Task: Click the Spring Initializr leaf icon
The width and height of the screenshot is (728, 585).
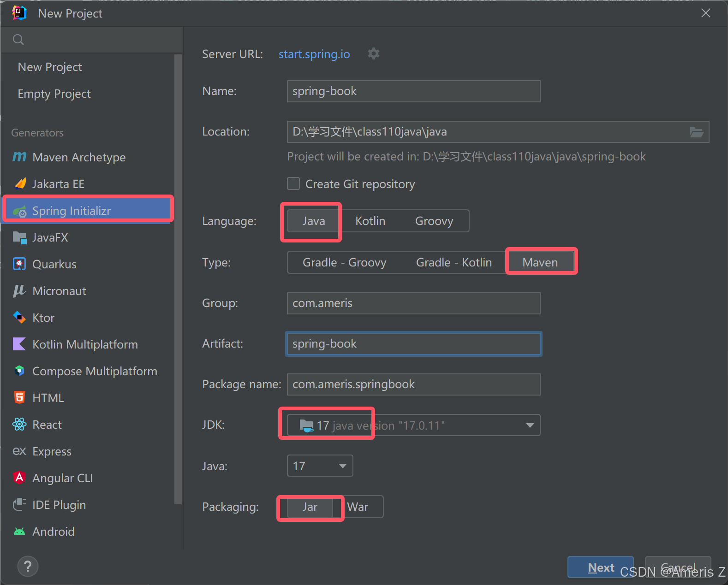Action: 20,212
